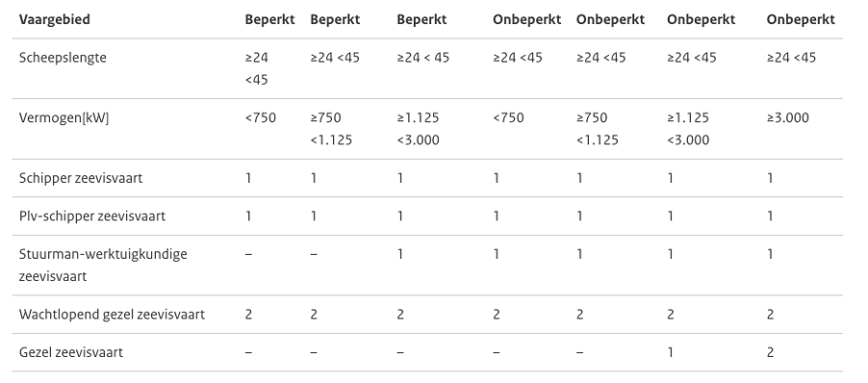Click the first Beperkt column header
868x383 pixels.
pos(270,20)
